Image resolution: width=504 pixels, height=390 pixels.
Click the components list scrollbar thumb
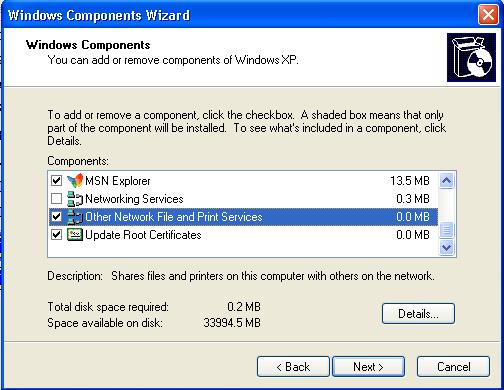point(446,230)
